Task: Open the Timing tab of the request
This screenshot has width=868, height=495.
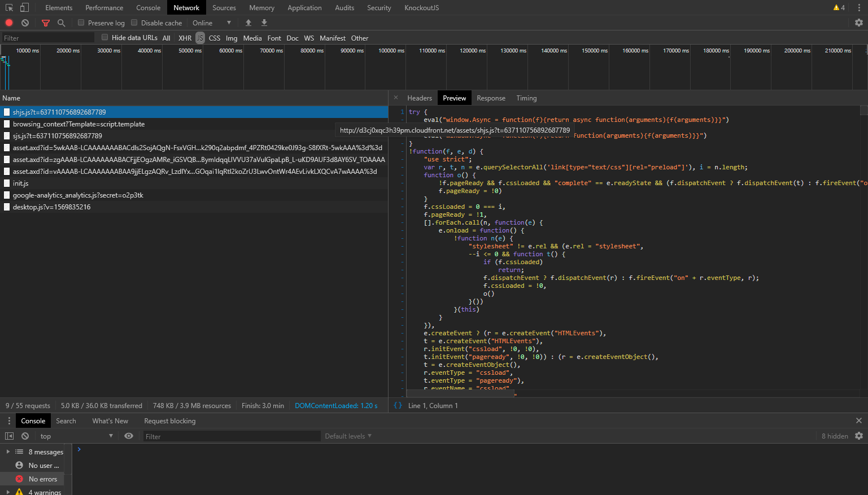Action: [x=526, y=98]
